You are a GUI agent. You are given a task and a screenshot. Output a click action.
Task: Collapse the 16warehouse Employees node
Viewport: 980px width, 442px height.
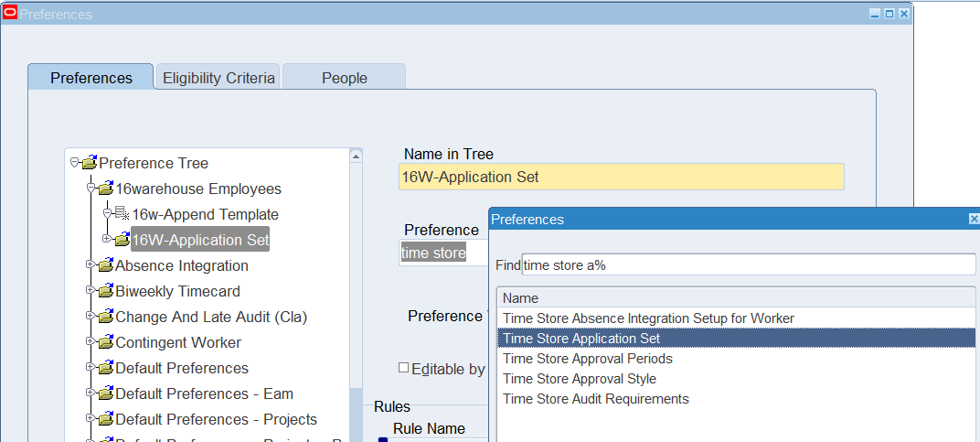click(91, 188)
